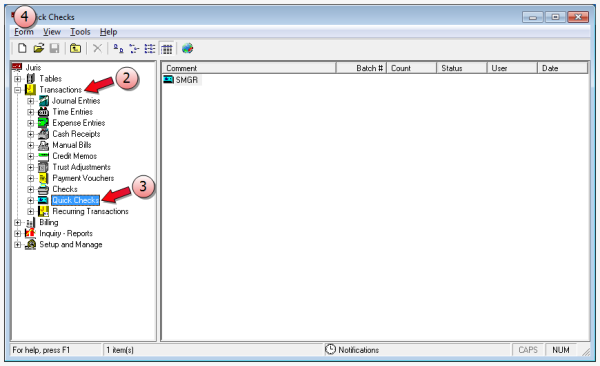
Task: Expand the Trust Adjustments node
Action: click(x=31, y=167)
